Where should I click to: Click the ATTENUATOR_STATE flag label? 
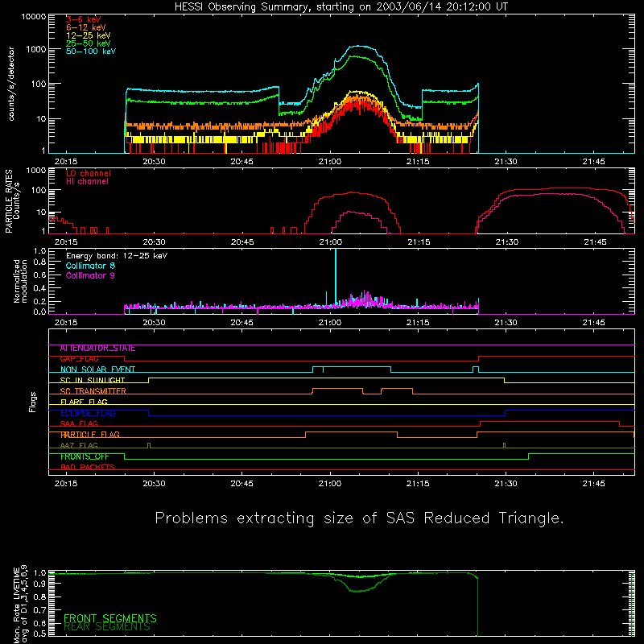[x=97, y=349]
